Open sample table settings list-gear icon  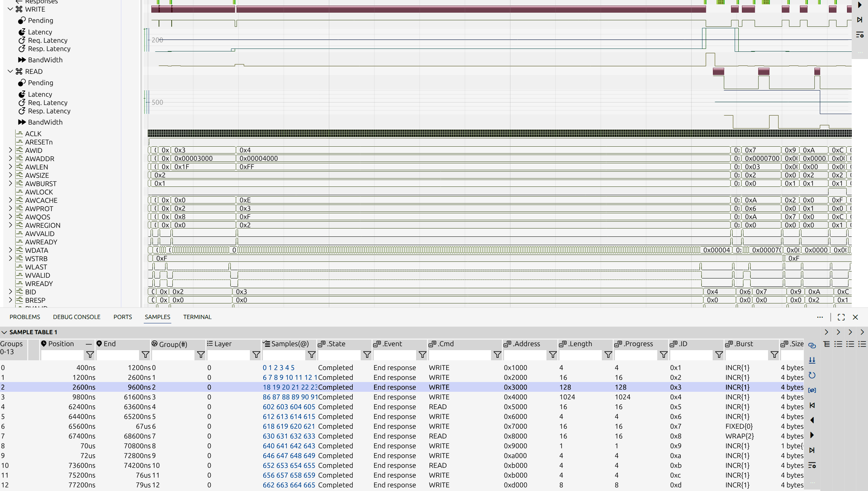click(x=812, y=465)
